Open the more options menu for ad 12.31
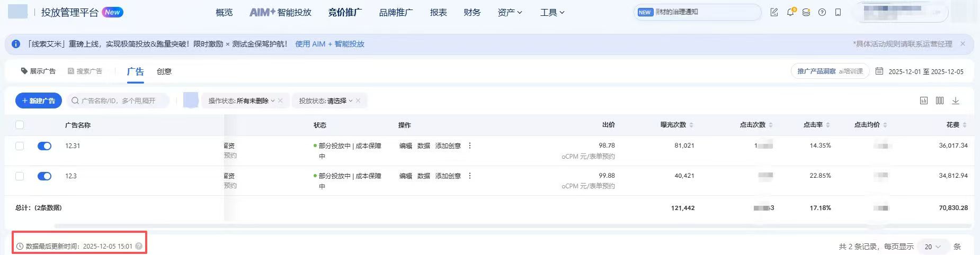The height and width of the screenshot is (255, 980). coord(470,145)
